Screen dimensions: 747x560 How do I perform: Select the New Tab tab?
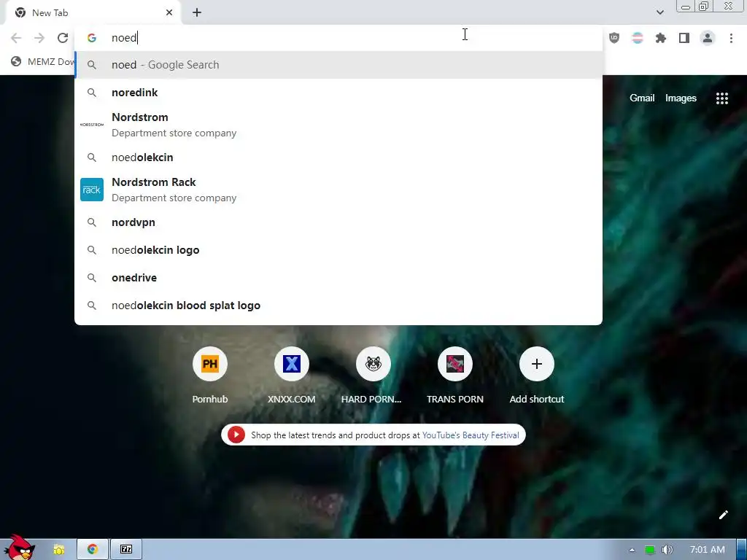93,13
